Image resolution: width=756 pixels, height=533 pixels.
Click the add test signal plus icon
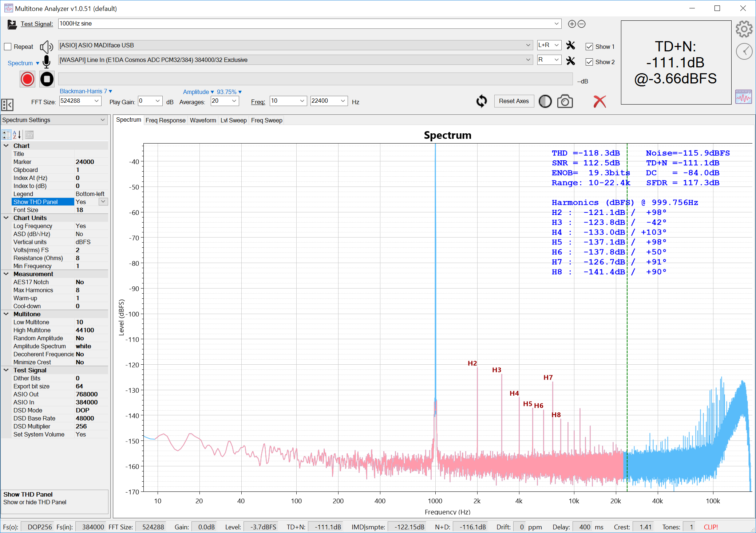[x=572, y=24]
